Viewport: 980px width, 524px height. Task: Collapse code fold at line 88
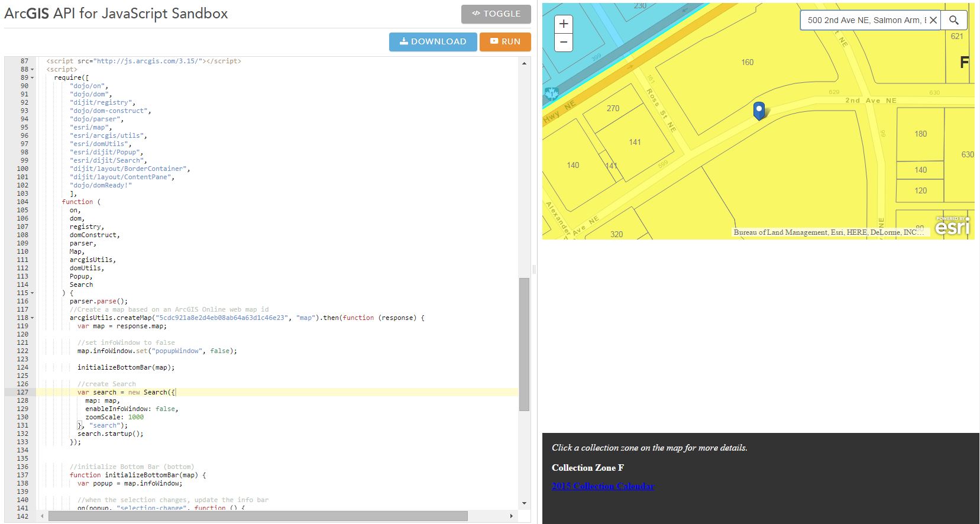click(32, 69)
